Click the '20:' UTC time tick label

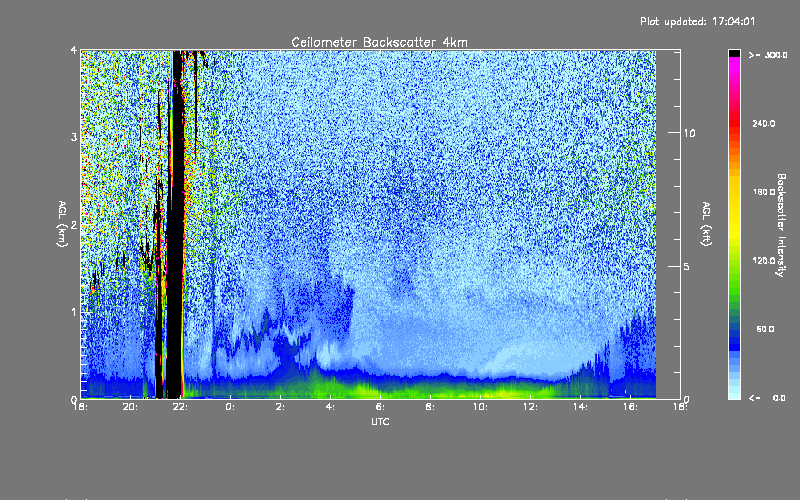click(131, 407)
